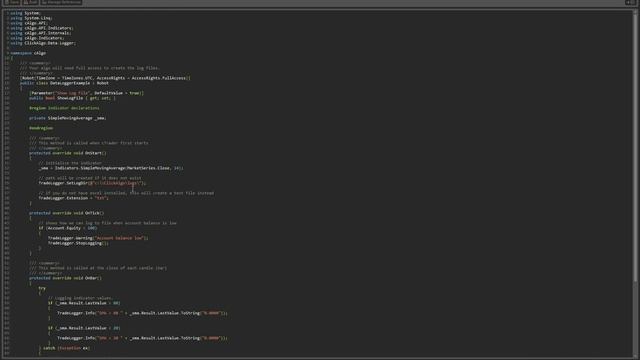This screenshot has height=360, width=640.
Task: Click the 'TradeLogger.SetLogDir' line
Action: click(92, 183)
